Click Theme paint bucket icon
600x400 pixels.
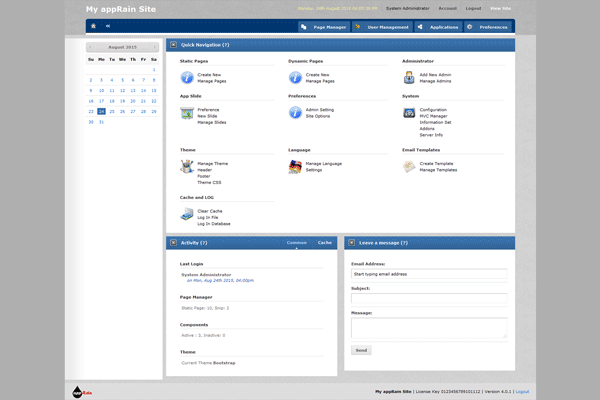point(187,167)
